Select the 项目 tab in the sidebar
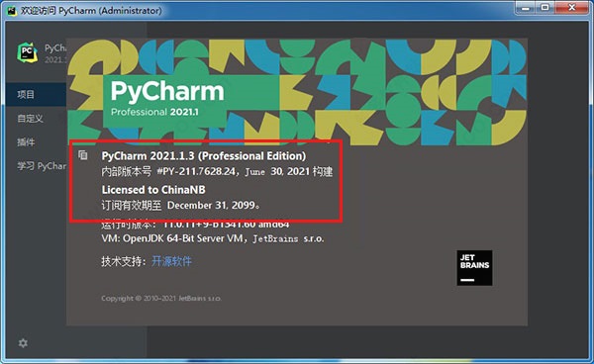594x364 pixels. (x=36, y=94)
